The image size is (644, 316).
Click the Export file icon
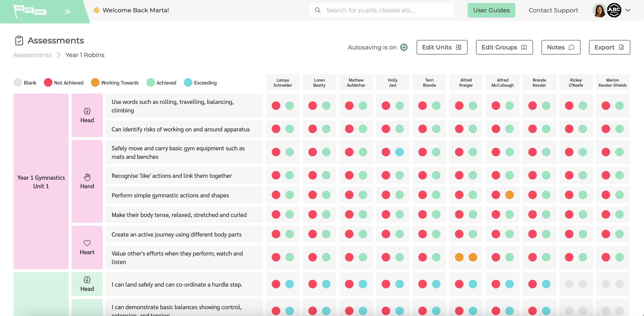pos(621,47)
